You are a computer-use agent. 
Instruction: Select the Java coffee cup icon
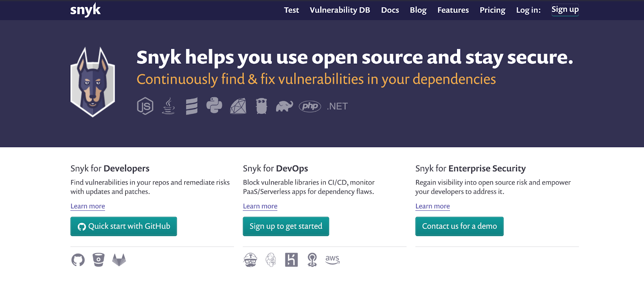(x=168, y=106)
